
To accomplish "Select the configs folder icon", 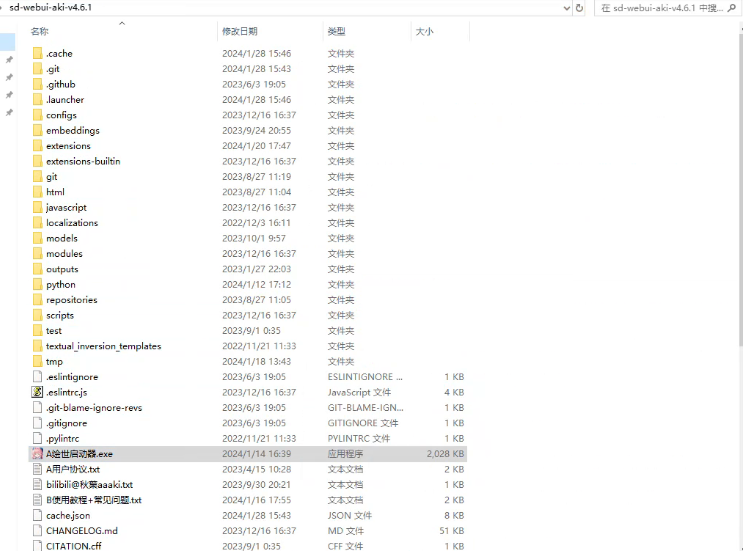I will [38, 115].
